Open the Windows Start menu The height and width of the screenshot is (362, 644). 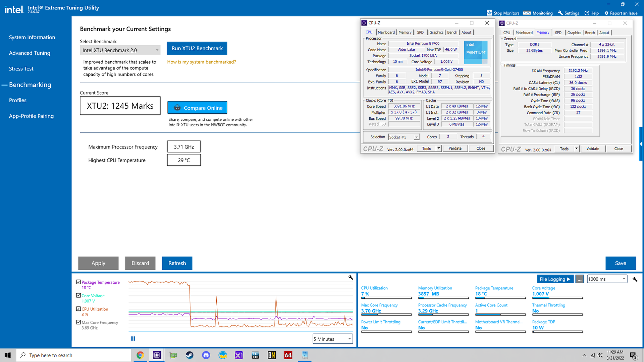8,355
